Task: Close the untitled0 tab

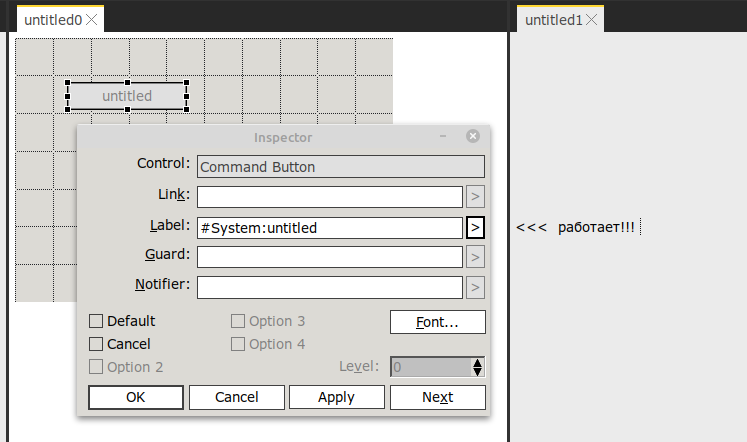Action: [x=92, y=20]
